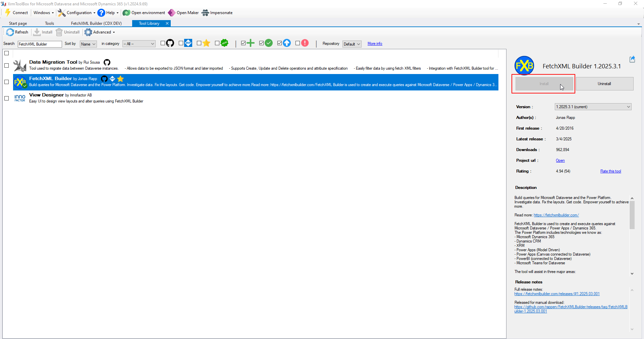Click the Rate this tool link
The width and height of the screenshot is (644, 339).
coord(610,171)
